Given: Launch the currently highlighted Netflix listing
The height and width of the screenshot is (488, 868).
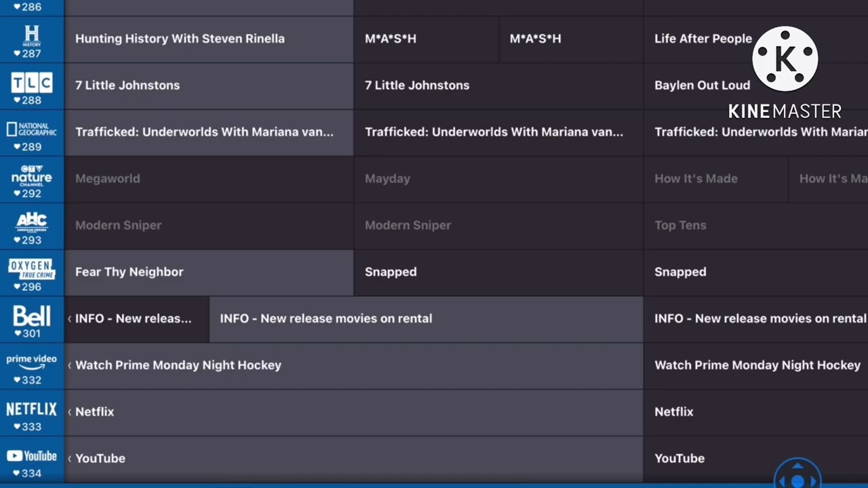Looking at the screenshot, I should coord(353,411).
